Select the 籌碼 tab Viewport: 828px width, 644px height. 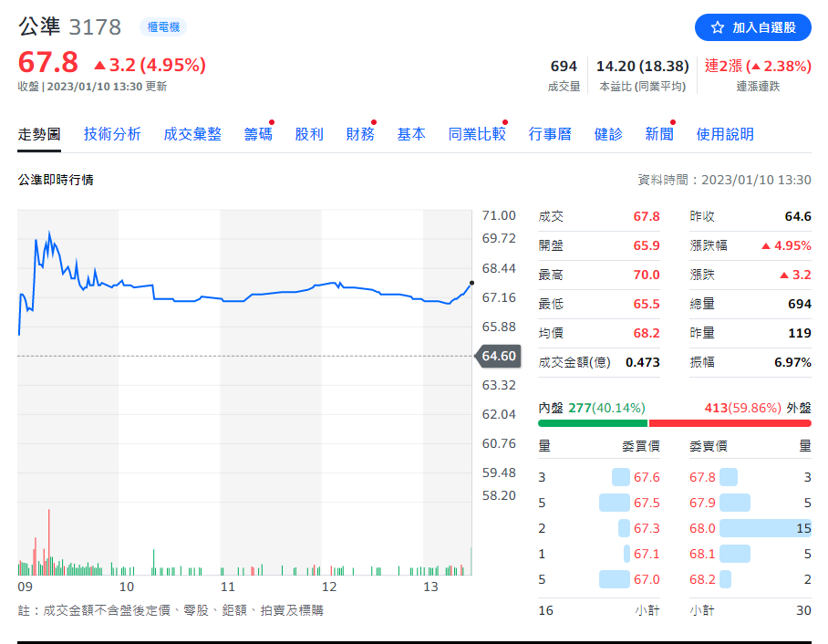pyautogui.click(x=258, y=134)
